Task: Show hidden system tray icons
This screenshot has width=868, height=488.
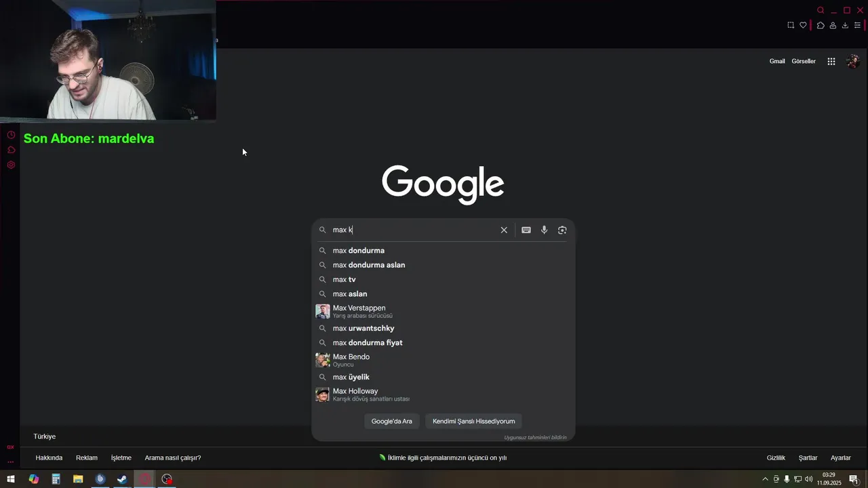Action: pyautogui.click(x=766, y=479)
